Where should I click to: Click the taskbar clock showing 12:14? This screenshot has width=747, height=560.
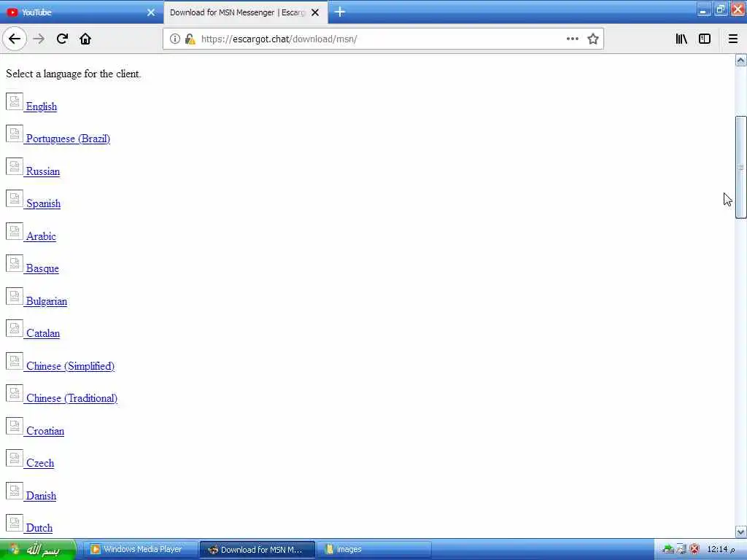coord(721,550)
